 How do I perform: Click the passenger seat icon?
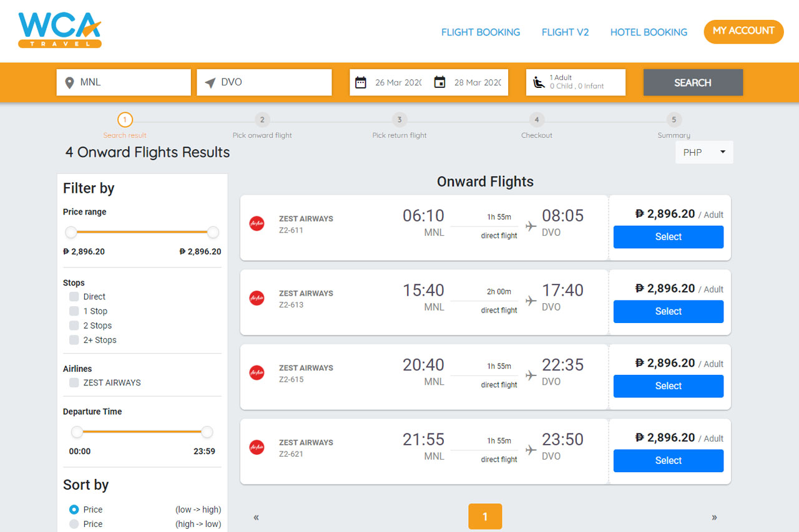tap(538, 82)
